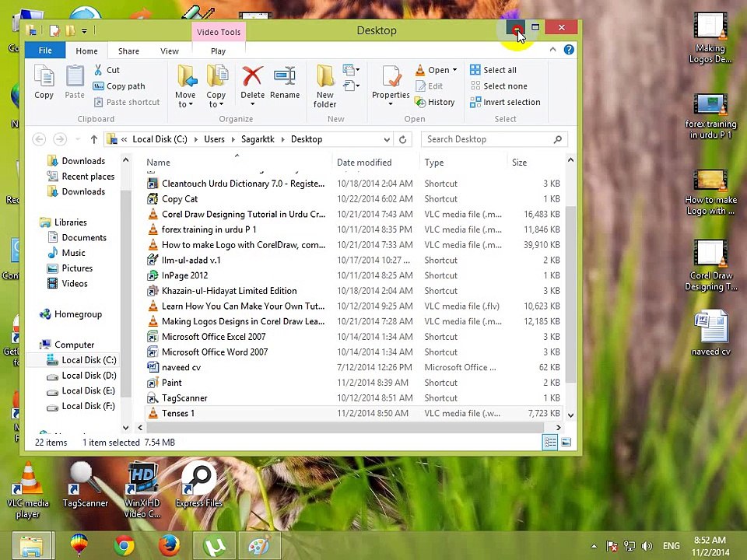Select the Copy Cat shortcut row
The width and height of the screenshot is (747, 560).
click(x=353, y=199)
